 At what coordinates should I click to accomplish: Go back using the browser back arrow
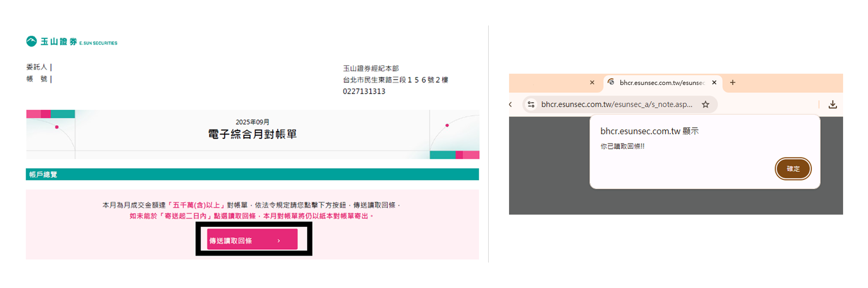coord(511,105)
